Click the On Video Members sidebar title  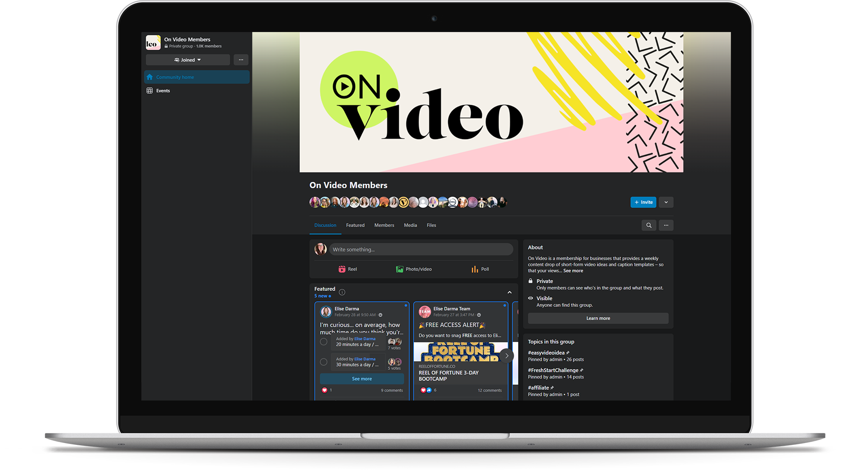click(187, 39)
